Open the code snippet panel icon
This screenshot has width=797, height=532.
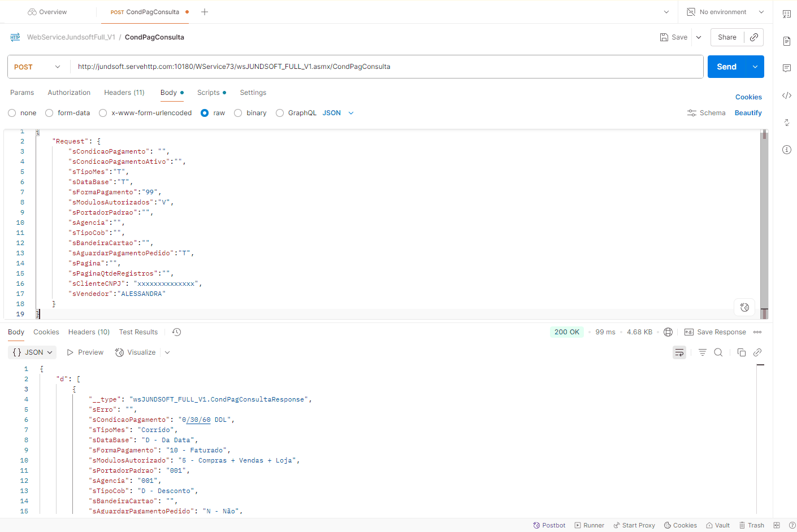[x=786, y=95]
